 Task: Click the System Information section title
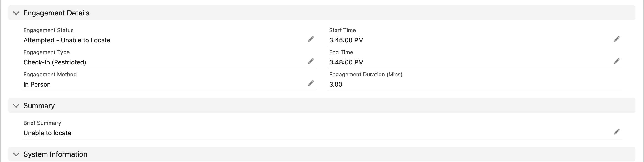pos(55,154)
